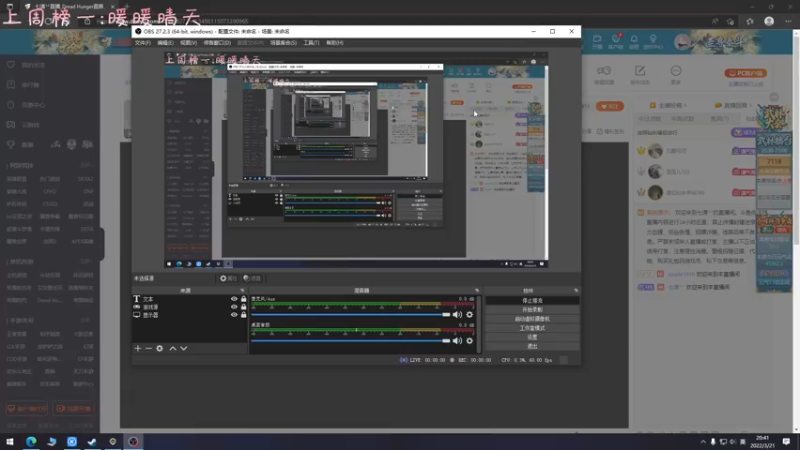Toggle the lock on the 文本 source
This screenshot has width=800, height=450.
[243, 299]
